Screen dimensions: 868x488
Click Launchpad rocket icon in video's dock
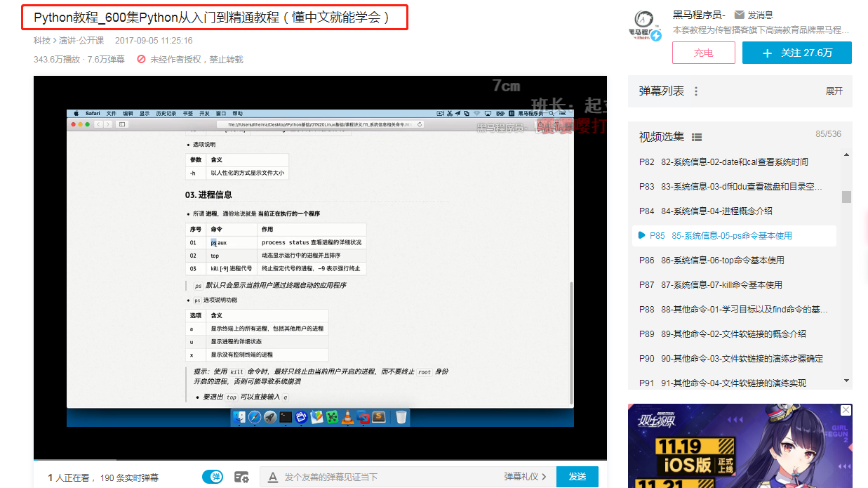[270, 417]
